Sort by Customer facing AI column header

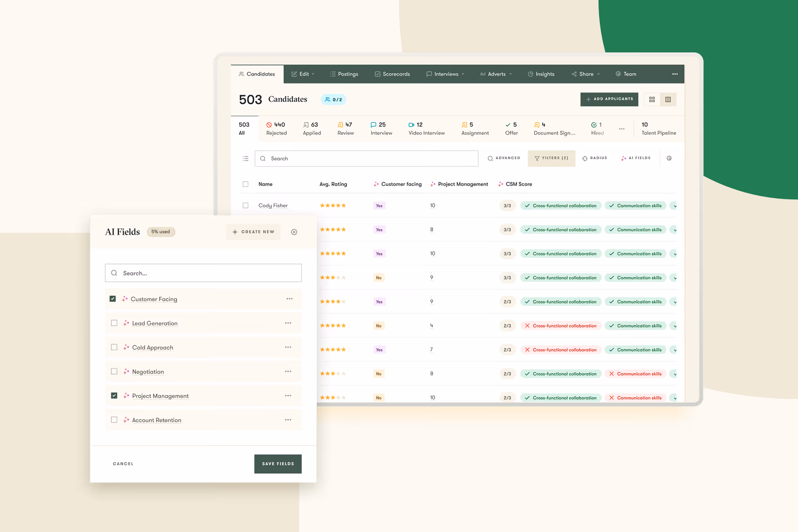click(398, 184)
